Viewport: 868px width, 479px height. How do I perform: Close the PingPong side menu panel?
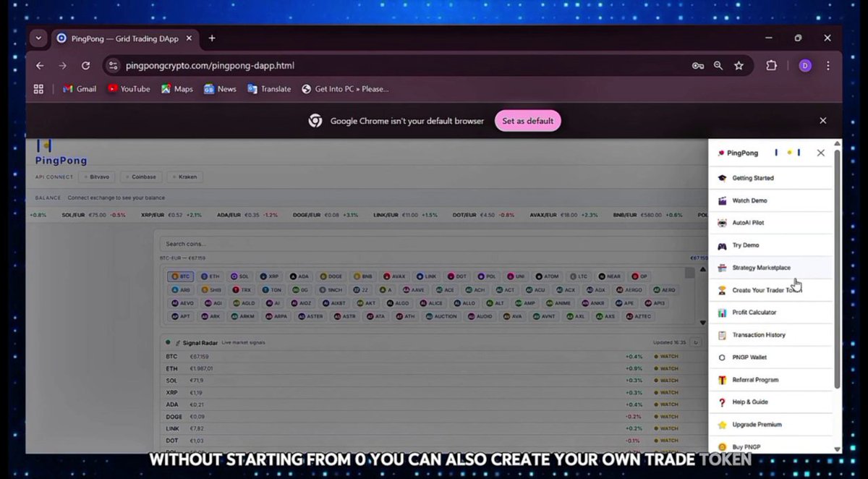pyautogui.click(x=820, y=153)
